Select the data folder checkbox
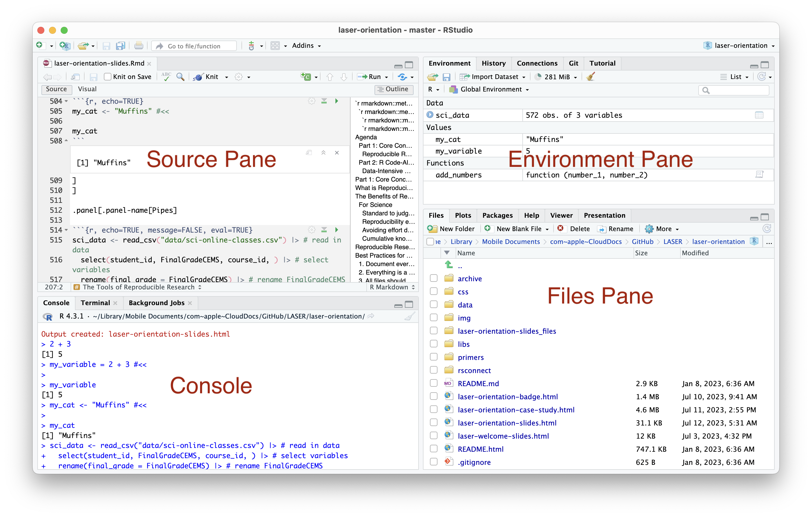The width and height of the screenshot is (812, 517). point(434,305)
